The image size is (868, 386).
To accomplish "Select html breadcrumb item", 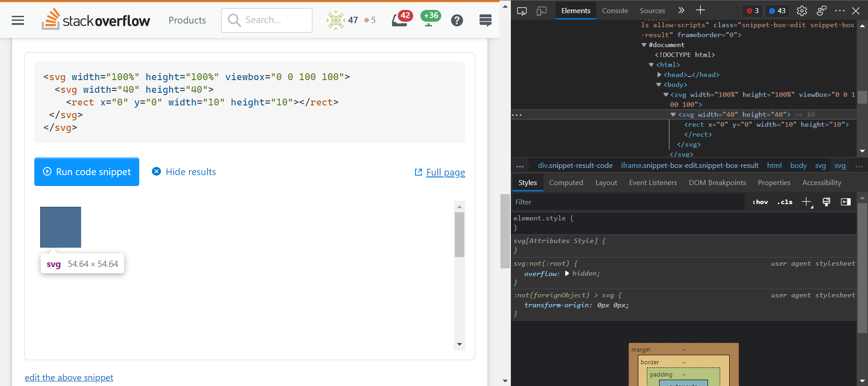I will [774, 166].
